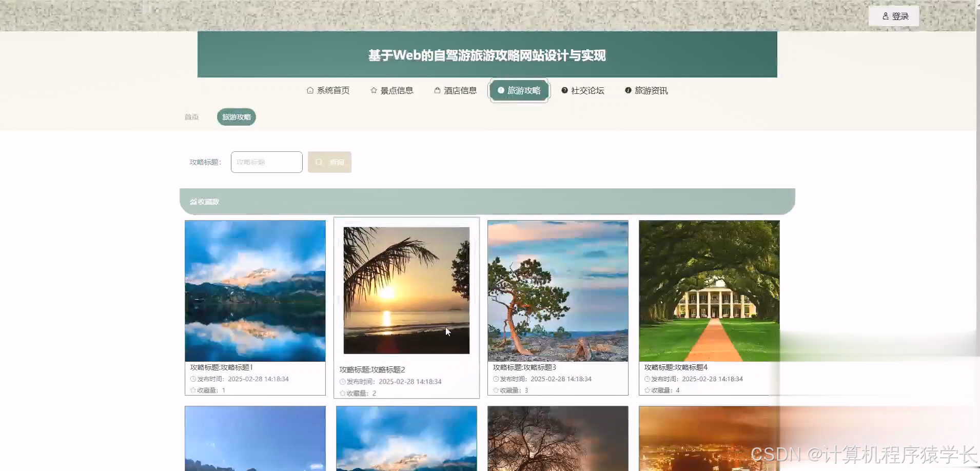
Task: Click the info icon beside 旅游资讯
Action: pos(628,90)
